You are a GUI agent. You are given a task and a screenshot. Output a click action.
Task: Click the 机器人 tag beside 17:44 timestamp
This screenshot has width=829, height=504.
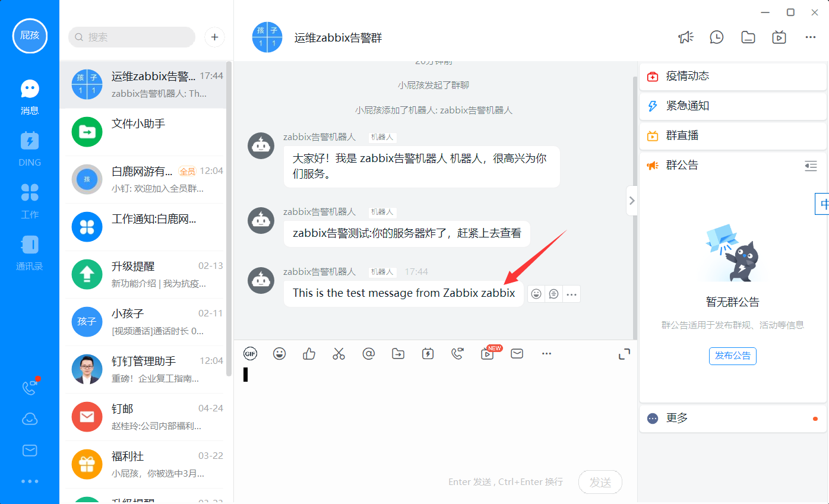coord(382,272)
